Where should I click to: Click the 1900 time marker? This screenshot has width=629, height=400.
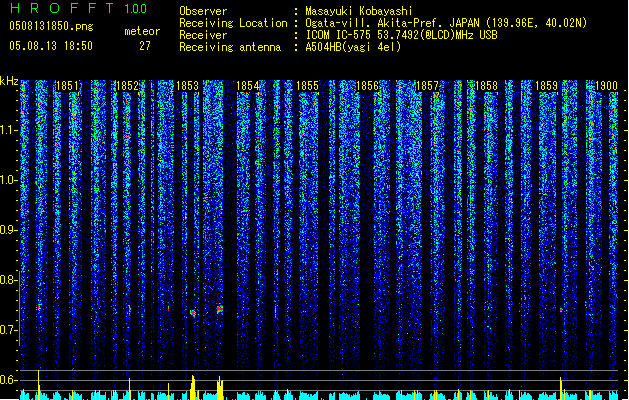606,85
